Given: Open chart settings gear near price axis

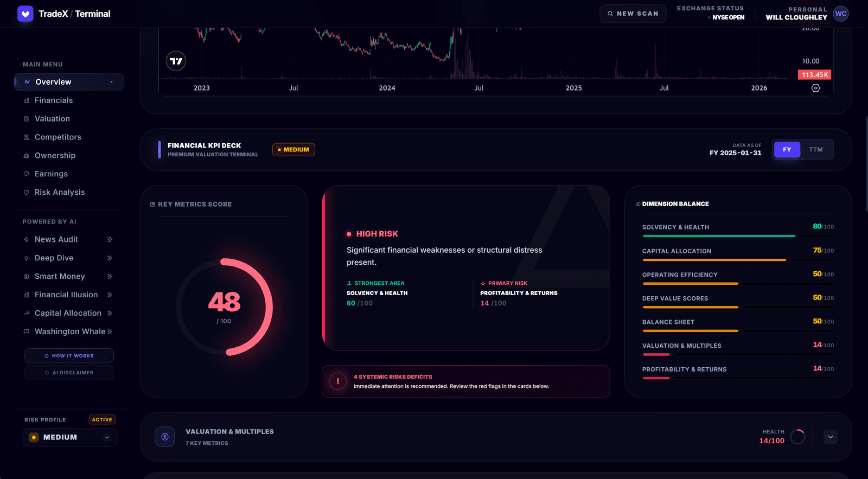Looking at the screenshot, I should pos(815,88).
